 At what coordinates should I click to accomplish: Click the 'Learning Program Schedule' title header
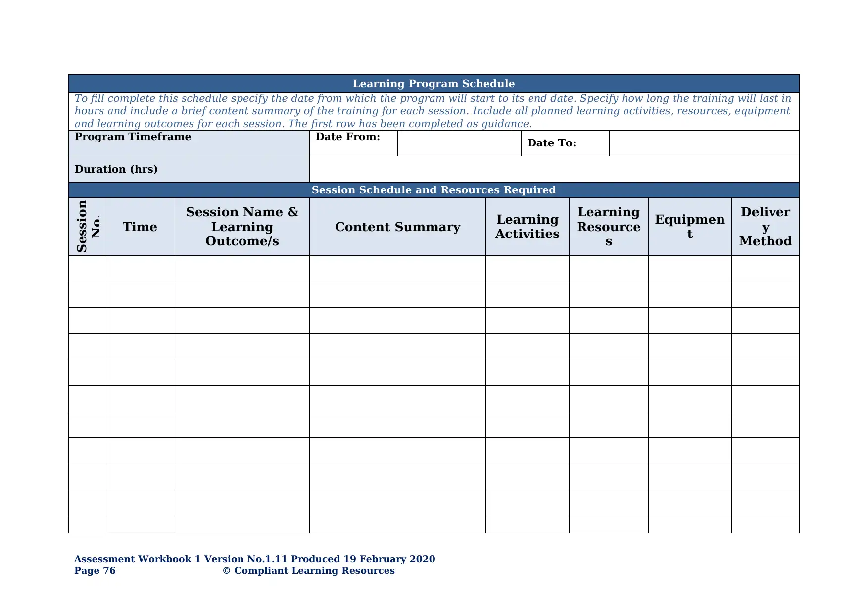pyautogui.click(x=434, y=84)
